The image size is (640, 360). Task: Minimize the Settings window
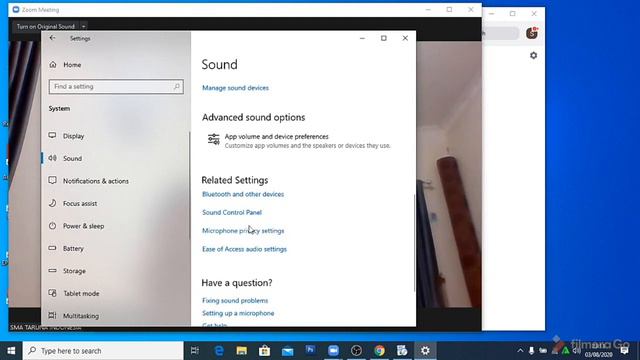pos(362,38)
